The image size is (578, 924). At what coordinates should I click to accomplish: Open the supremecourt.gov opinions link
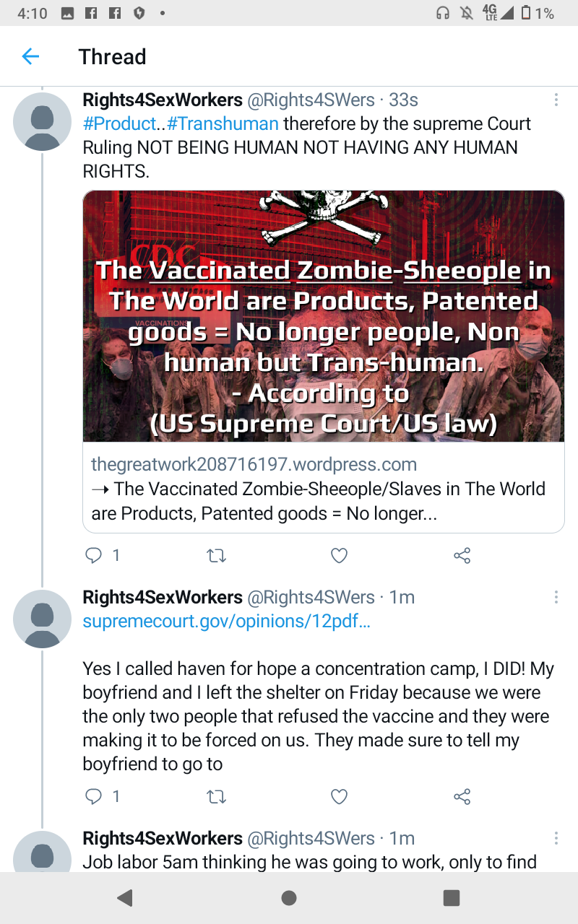[226, 621]
